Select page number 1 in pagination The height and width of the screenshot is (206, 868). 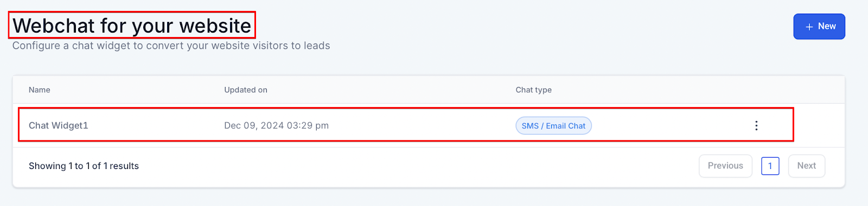(770, 166)
